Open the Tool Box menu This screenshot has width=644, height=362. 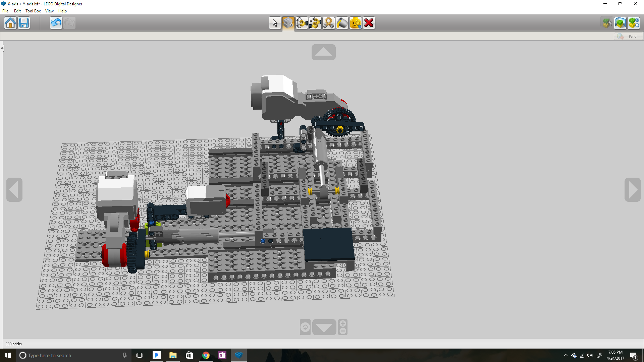pos(33,11)
